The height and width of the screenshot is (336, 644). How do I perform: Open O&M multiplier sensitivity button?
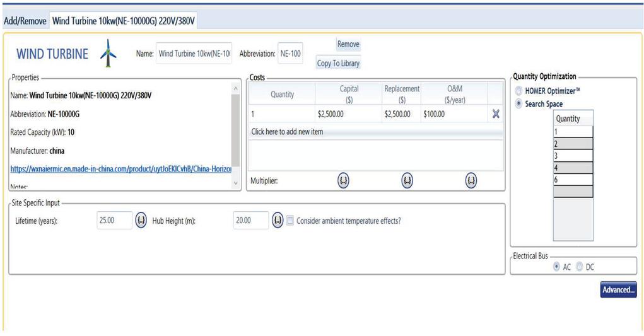point(471,180)
